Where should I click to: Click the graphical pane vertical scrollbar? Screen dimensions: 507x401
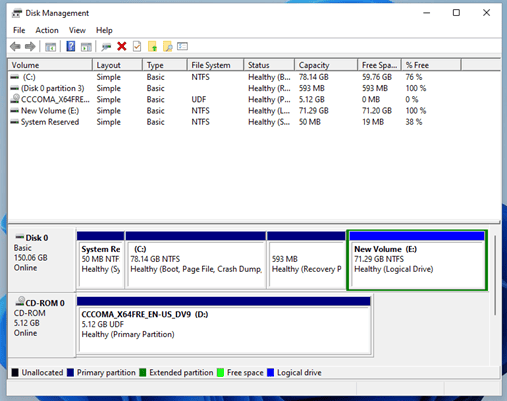(x=495, y=275)
